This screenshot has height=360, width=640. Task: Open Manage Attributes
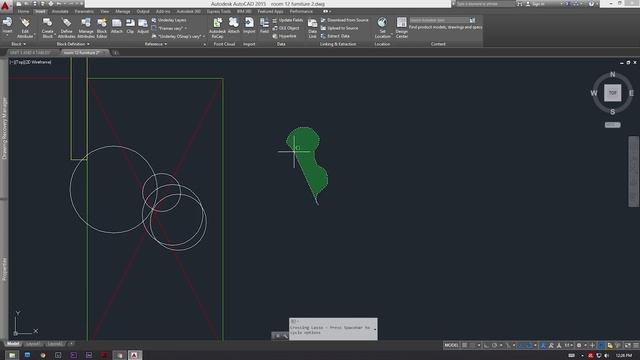[x=86, y=27]
